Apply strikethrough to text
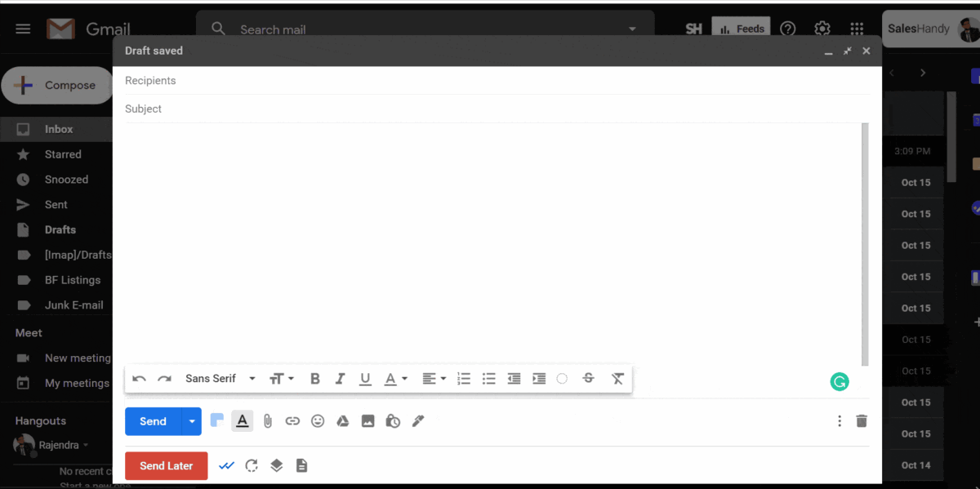Viewport: 980px width, 489px height. coord(588,378)
